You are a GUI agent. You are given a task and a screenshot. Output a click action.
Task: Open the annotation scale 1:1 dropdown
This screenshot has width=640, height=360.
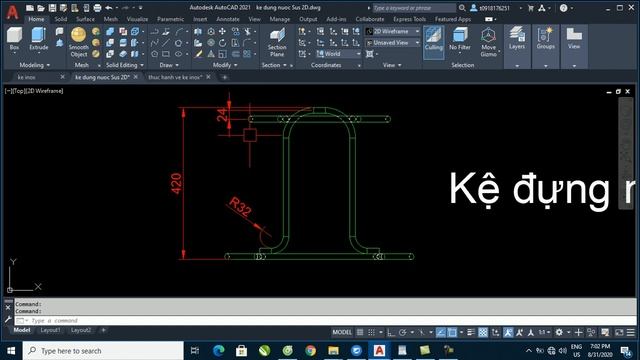pyautogui.click(x=544, y=333)
